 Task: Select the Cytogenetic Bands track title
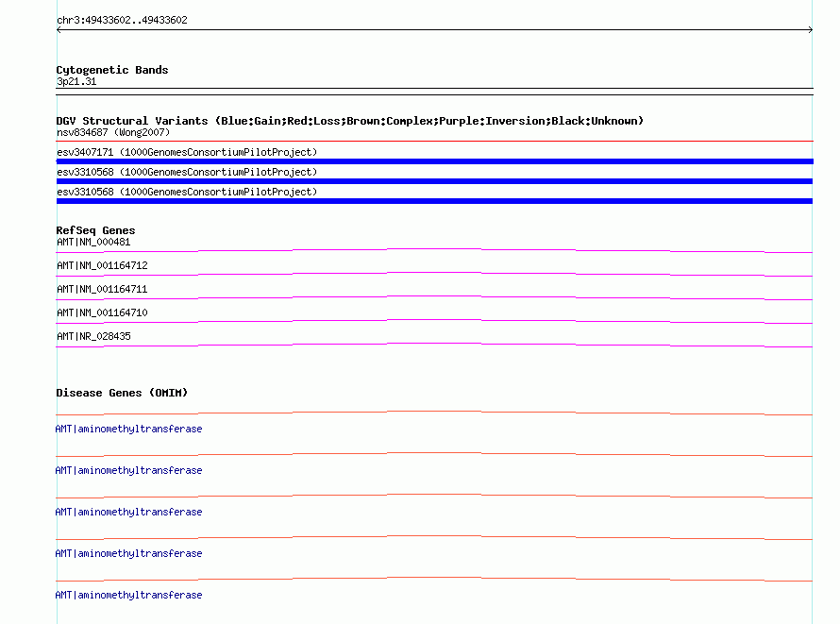pyautogui.click(x=112, y=70)
